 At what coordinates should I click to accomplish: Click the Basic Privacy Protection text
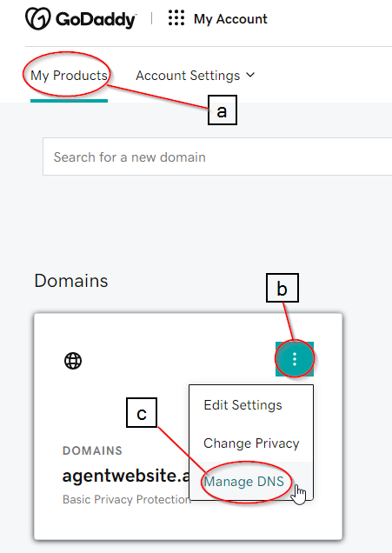[127, 499]
